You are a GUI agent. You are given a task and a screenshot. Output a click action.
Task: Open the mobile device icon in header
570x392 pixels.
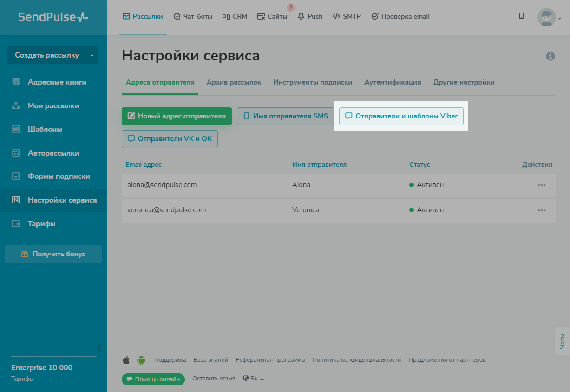pos(521,16)
